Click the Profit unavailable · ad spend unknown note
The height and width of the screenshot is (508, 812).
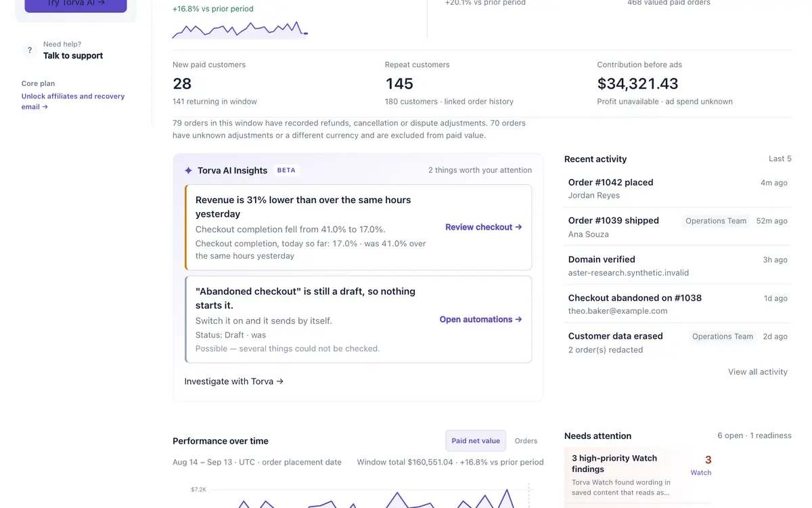coord(664,102)
